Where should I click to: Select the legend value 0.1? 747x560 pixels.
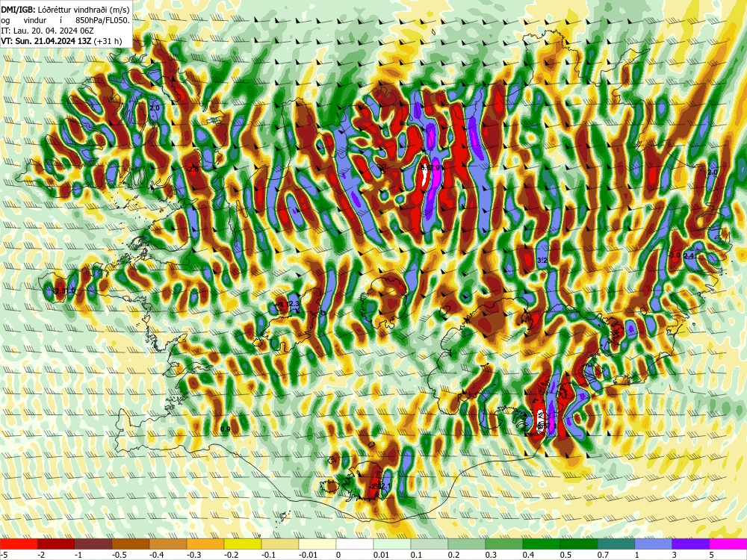pos(417,555)
